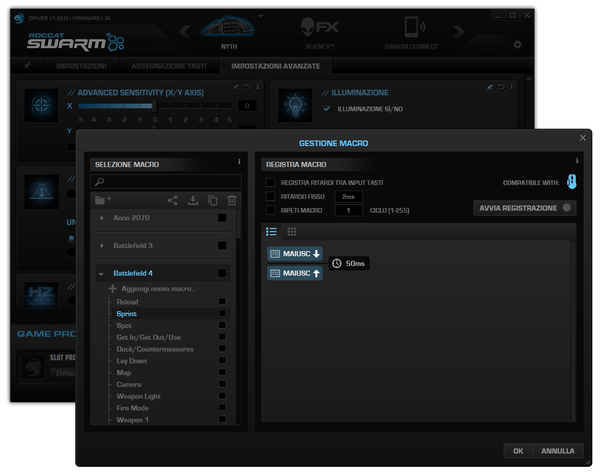Image resolution: width=600 pixels, height=474 pixels.
Task: Click info icon in Selezione Macro header
Action: point(239,161)
